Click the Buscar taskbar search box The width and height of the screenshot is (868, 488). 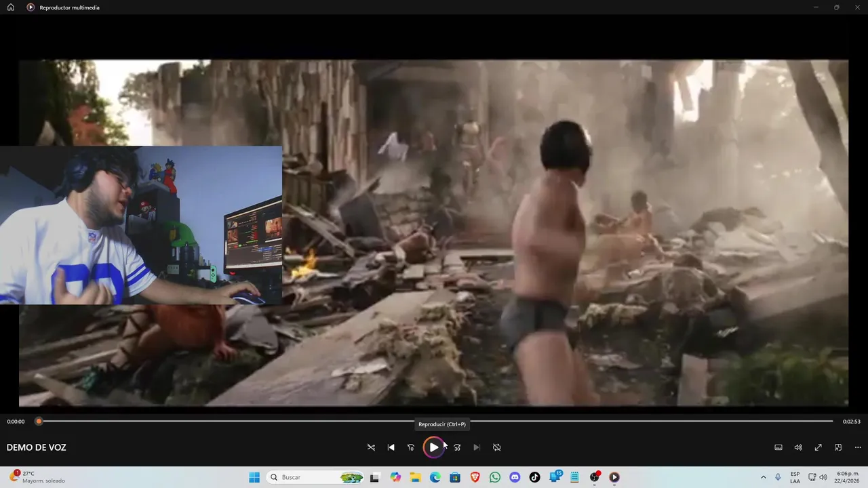pyautogui.click(x=316, y=477)
